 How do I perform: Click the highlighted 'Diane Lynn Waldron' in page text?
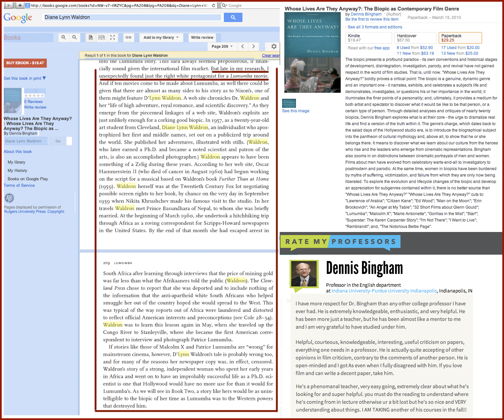click(x=185, y=127)
